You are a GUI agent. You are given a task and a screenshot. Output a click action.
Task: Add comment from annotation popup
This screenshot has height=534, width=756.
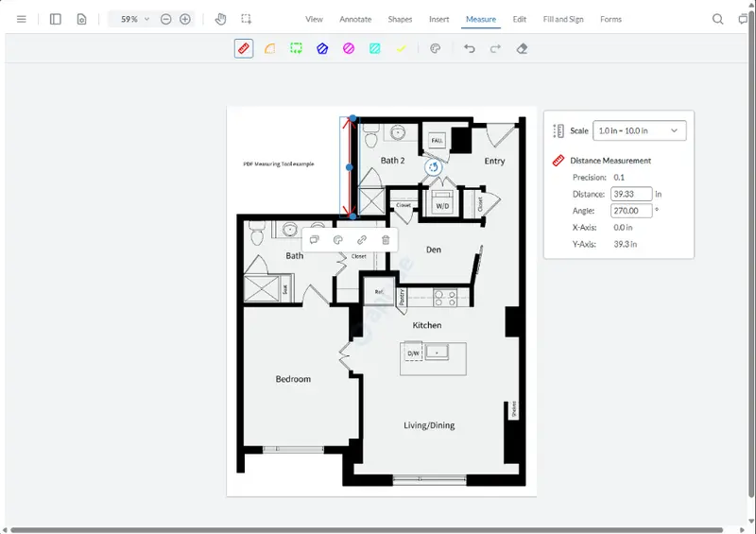(x=315, y=240)
